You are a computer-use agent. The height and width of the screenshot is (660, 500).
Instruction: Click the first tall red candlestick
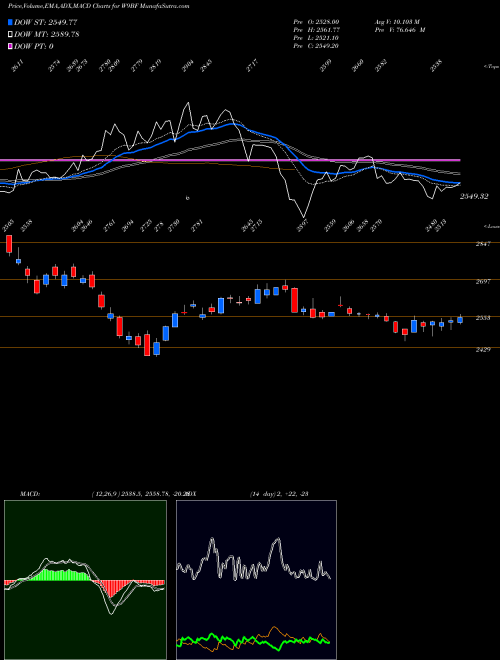coord(9,244)
